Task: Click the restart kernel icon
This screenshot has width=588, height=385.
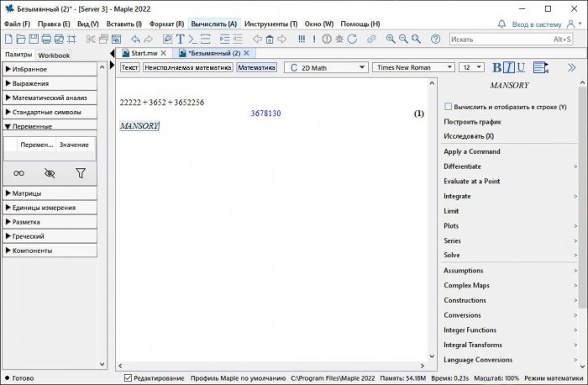Action: click(350, 40)
